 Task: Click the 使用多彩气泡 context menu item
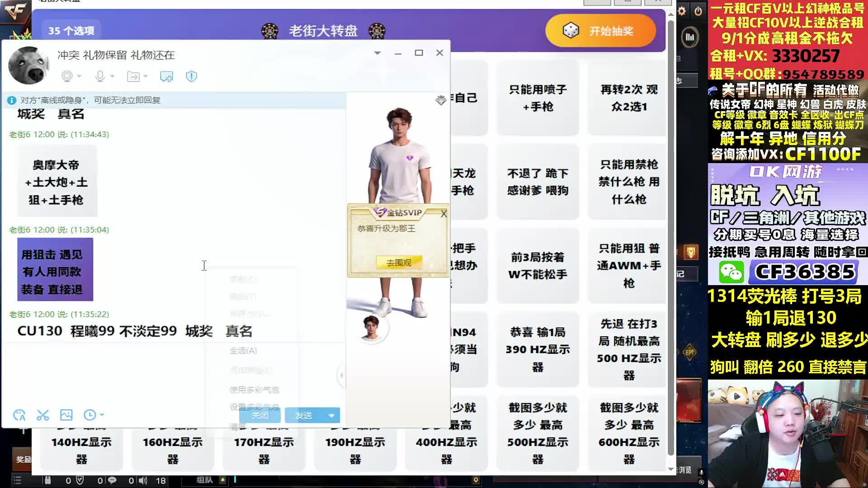coord(254,389)
